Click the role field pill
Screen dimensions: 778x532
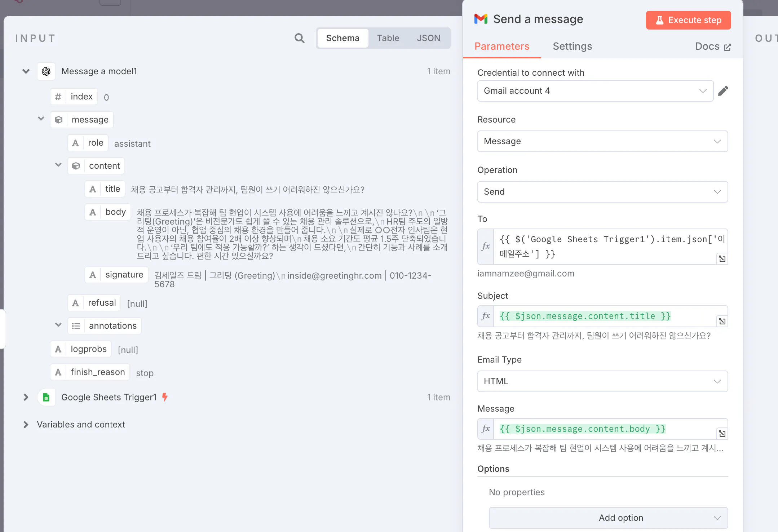point(88,143)
